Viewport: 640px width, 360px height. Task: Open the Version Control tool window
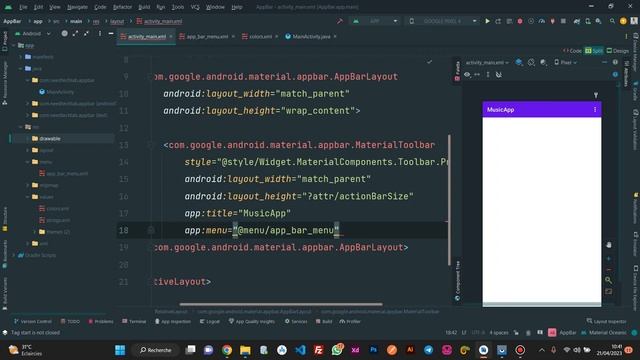tap(33, 322)
